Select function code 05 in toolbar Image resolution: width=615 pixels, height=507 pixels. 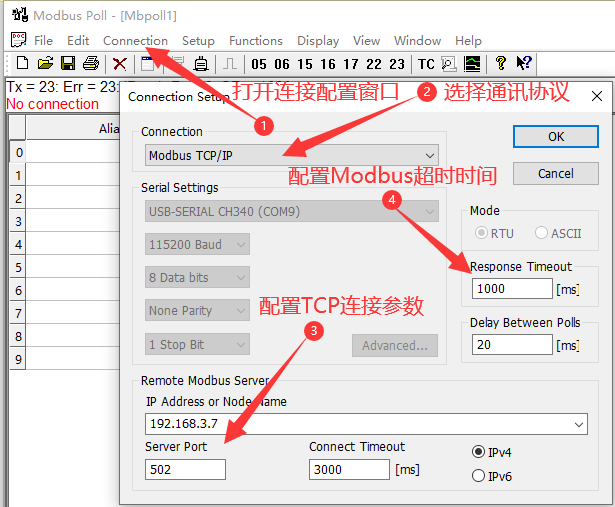pyautogui.click(x=259, y=64)
